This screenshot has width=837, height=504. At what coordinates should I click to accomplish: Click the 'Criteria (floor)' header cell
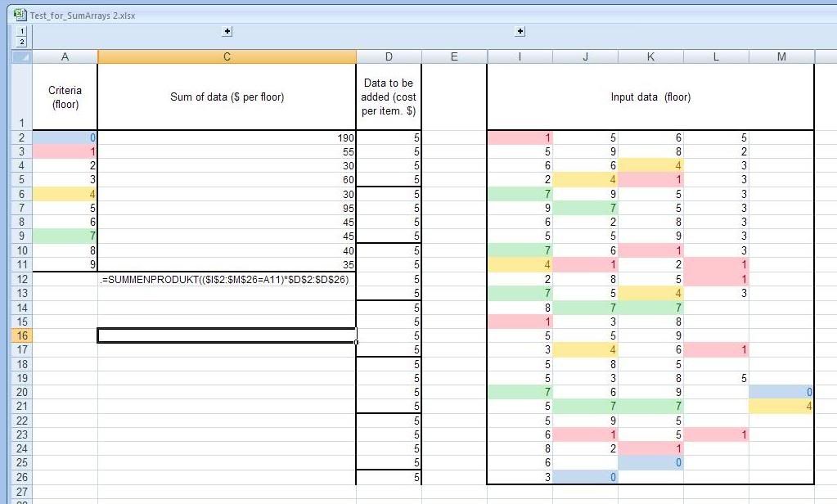click(x=65, y=97)
